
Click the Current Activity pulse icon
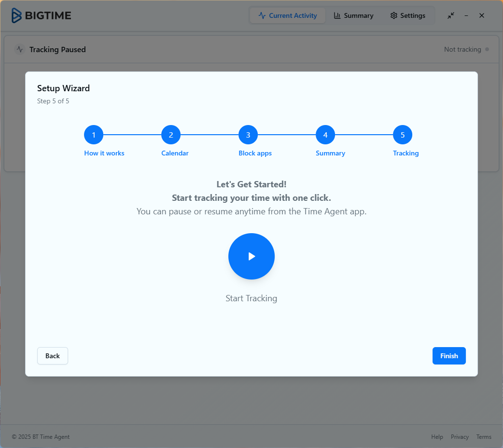coord(262,15)
